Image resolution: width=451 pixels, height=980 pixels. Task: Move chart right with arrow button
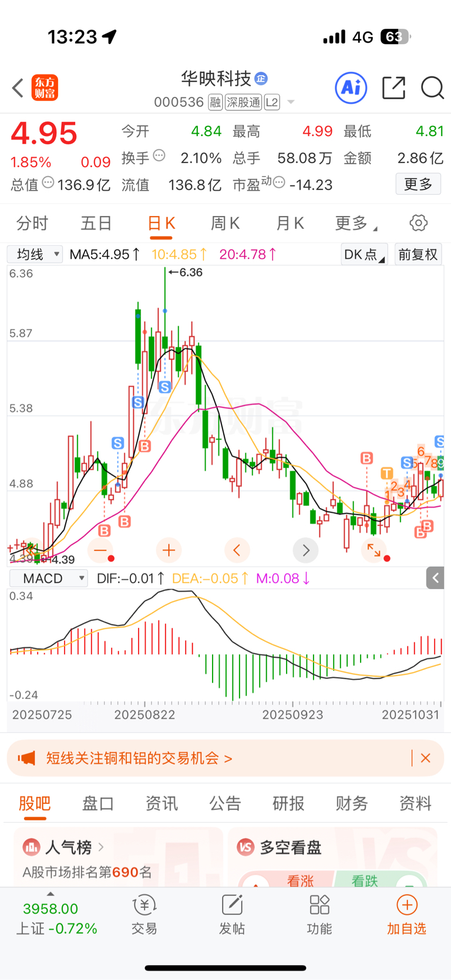[305, 550]
